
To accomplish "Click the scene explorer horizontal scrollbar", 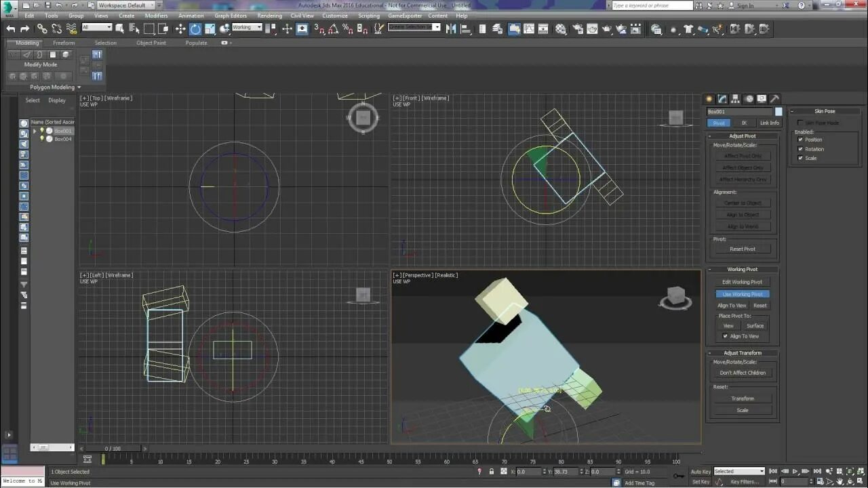I will point(52,447).
